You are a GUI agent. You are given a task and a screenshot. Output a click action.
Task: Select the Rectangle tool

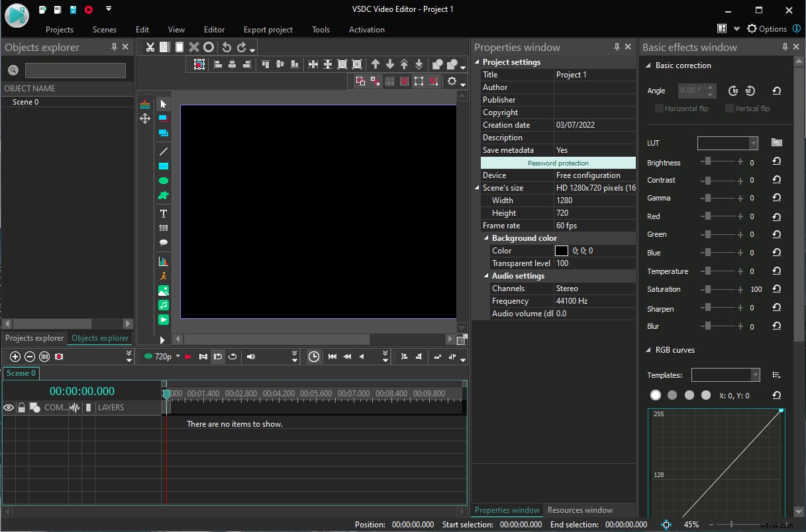tap(163, 165)
